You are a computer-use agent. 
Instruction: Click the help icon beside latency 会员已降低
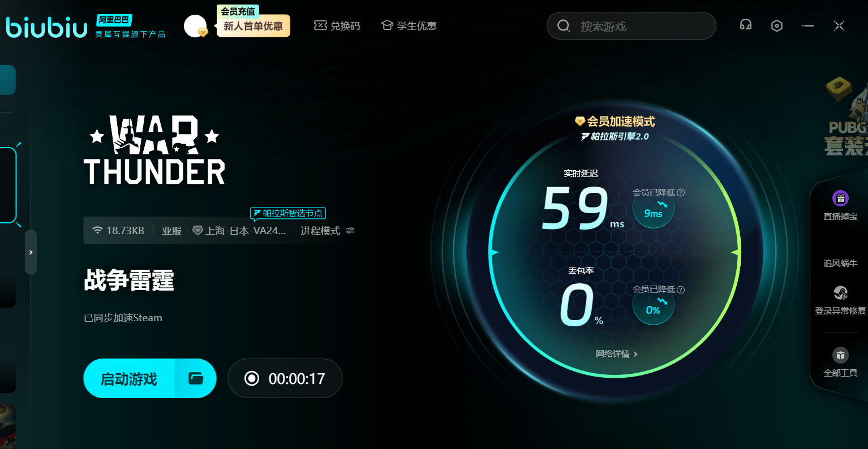(x=681, y=192)
